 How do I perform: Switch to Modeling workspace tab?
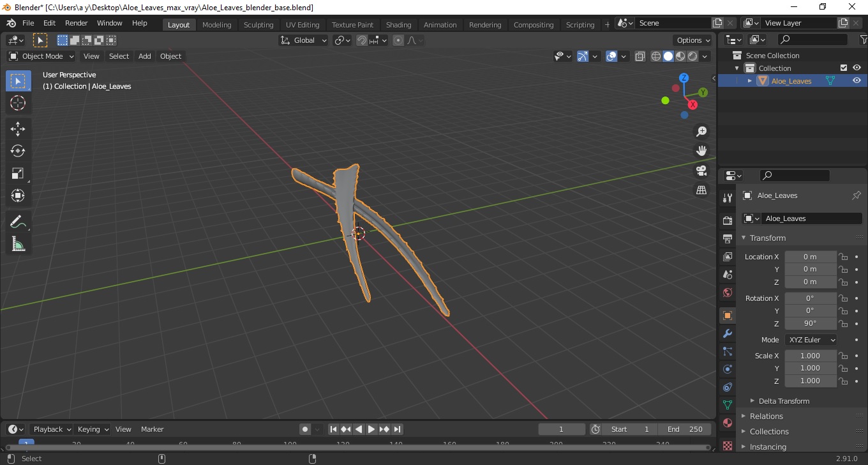tap(216, 24)
